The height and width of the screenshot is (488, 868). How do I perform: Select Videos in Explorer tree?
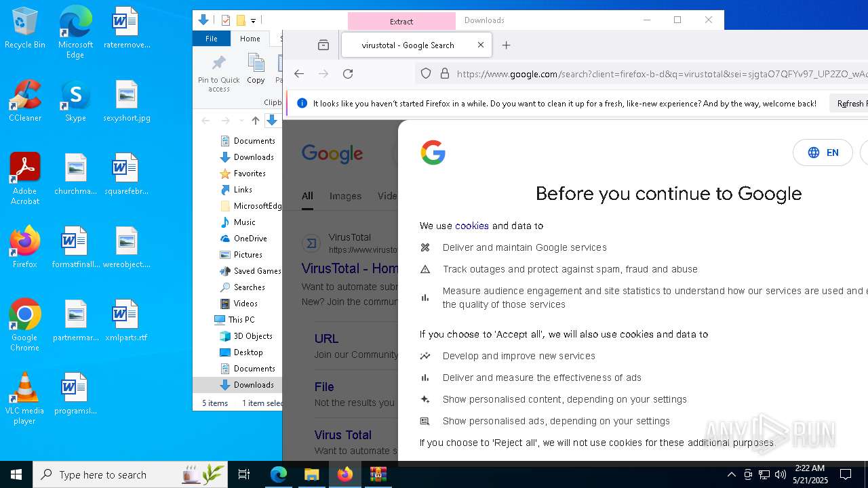(239, 304)
